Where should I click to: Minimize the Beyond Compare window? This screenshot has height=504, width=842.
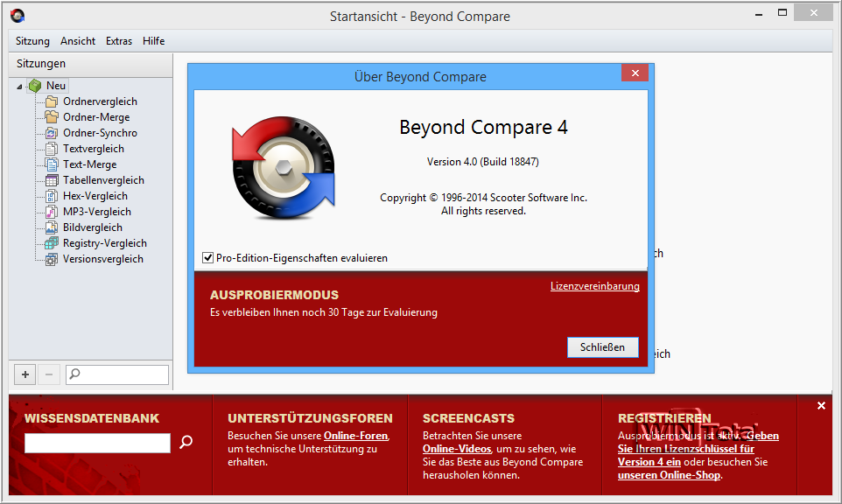[x=758, y=13]
